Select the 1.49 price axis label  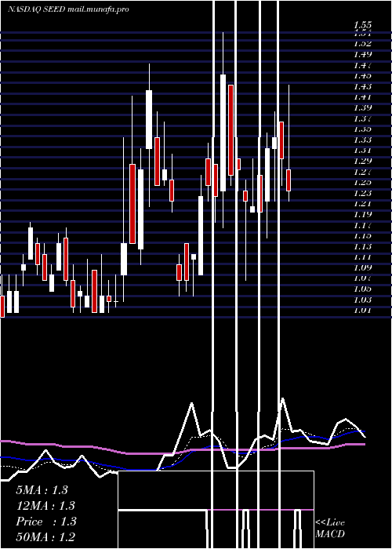tap(362, 54)
